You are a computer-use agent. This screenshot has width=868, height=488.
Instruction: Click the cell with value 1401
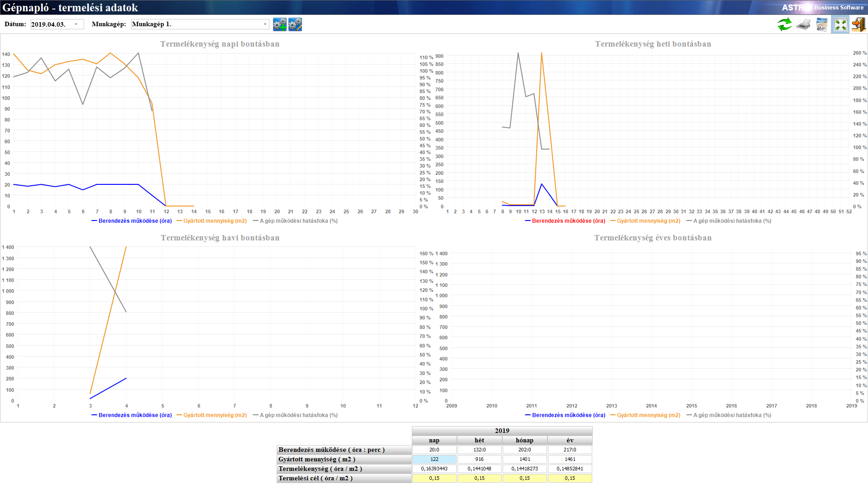tap(525, 459)
